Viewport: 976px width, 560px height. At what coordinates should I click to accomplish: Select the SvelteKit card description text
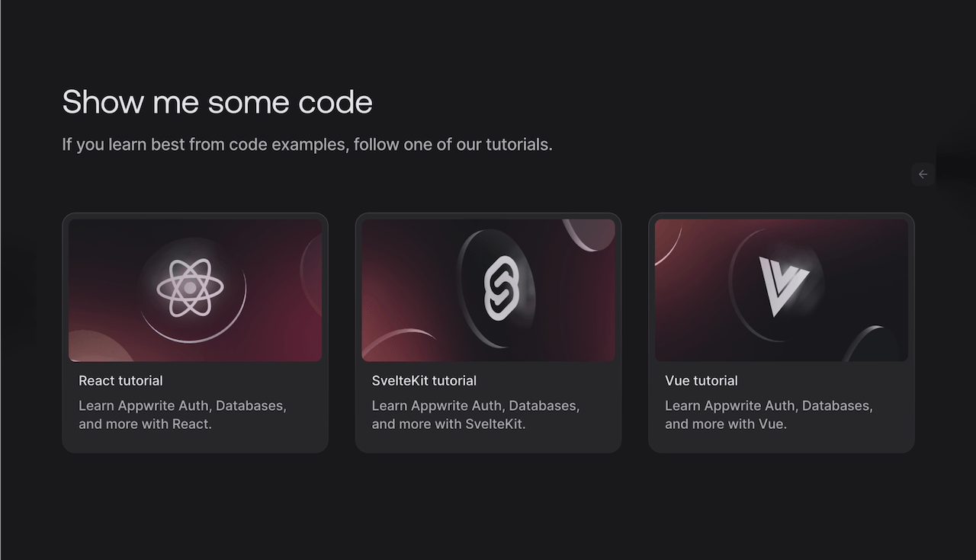click(x=475, y=414)
